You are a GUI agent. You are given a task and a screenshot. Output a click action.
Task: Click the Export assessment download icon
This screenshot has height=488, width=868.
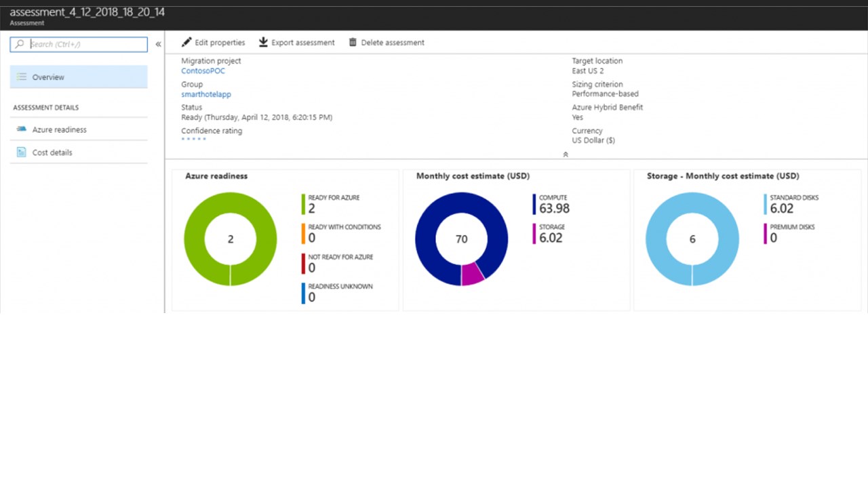pos(263,42)
